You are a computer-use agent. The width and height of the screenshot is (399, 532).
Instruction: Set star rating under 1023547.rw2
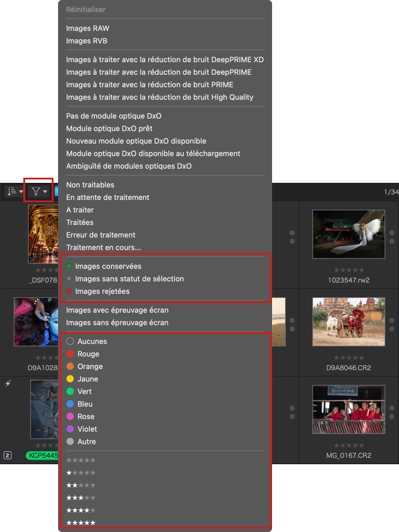pos(349,270)
